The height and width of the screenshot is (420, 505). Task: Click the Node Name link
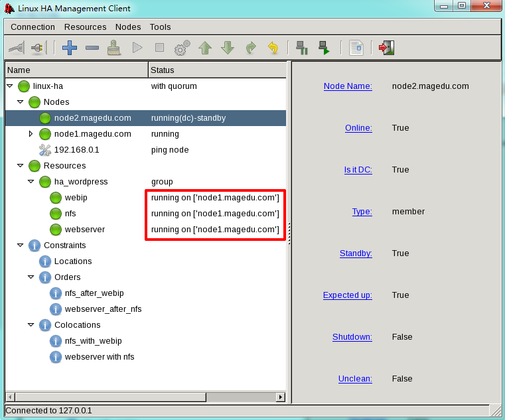pos(348,86)
